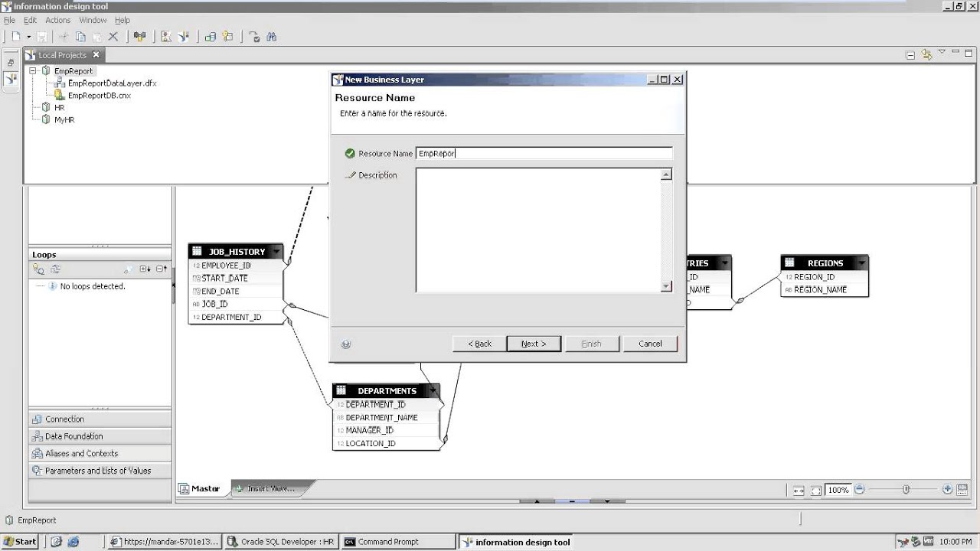The height and width of the screenshot is (551, 980).
Task: Click the Copy toolbar icon
Action: (80, 36)
